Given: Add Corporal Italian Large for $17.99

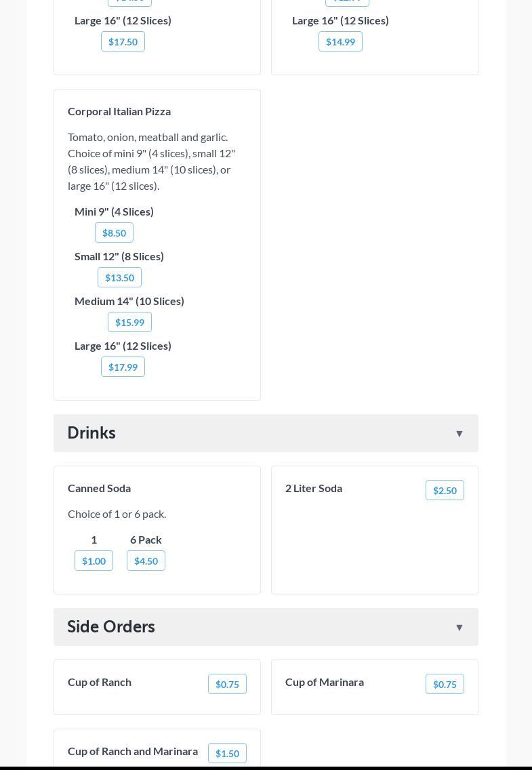Looking at the screenshot, I should (x=123, y=367).
